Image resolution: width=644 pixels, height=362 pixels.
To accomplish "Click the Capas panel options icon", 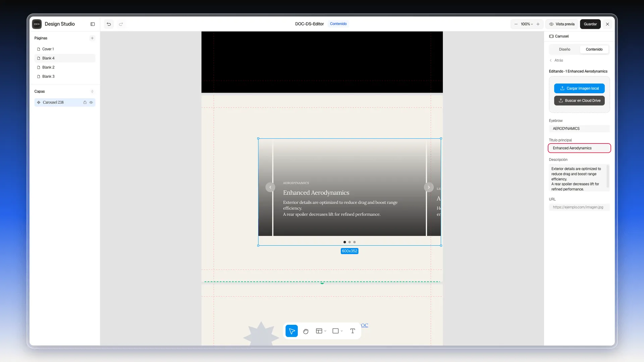I will pos(92,92).
